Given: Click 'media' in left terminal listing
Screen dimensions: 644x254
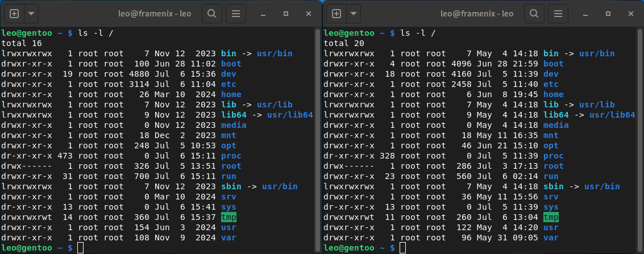Looking at the screenshot, I should point(234,125).
